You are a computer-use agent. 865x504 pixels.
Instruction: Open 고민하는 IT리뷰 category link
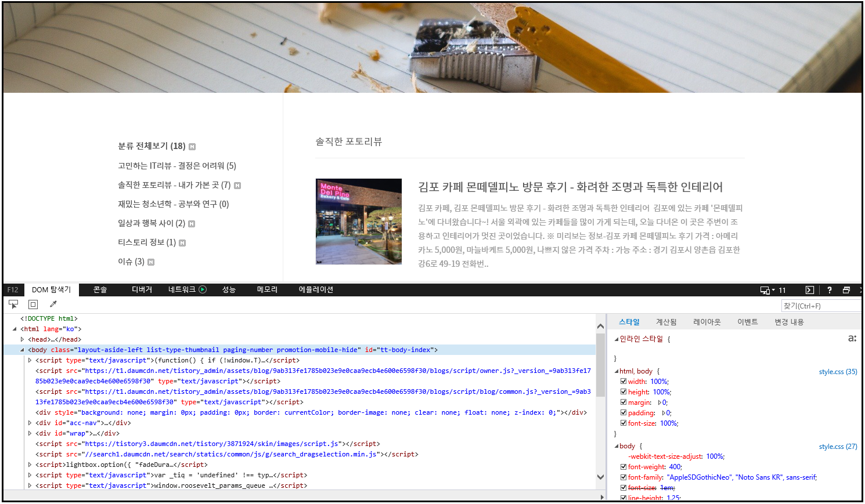click(177, 166)
